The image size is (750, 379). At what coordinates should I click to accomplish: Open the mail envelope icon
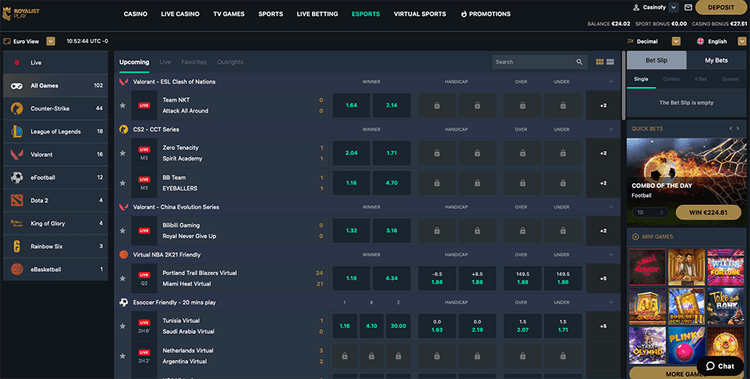pos(688,7)
